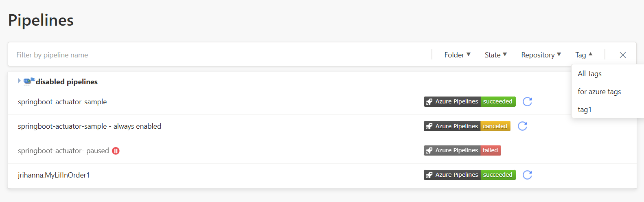The height and width of the screenshot is (202, 644).
Task: Click refresh icon for always enabled pipeline
Action: (522, 126)
